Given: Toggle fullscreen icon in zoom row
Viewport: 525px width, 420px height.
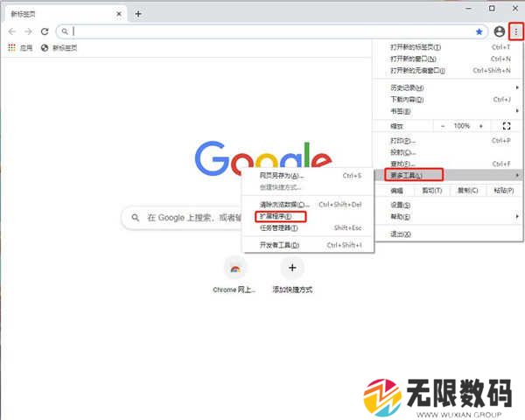Looking at the screenshot, I should (x=507, y=126).
